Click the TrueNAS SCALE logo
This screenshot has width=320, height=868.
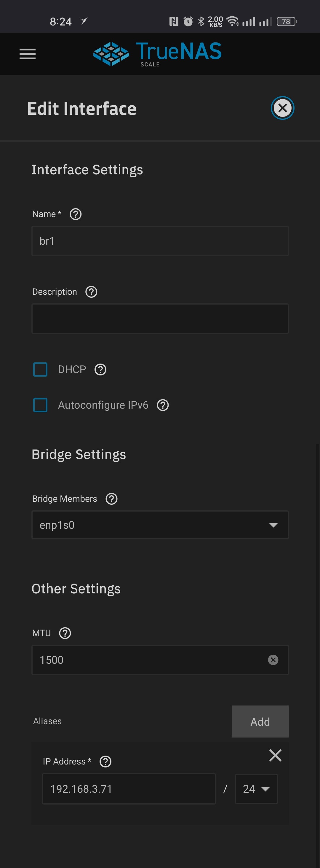tap(157, 54)
